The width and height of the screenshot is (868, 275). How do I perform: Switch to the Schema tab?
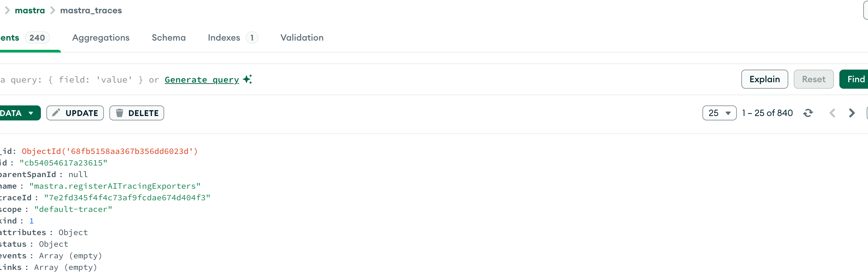pos(168,38)
